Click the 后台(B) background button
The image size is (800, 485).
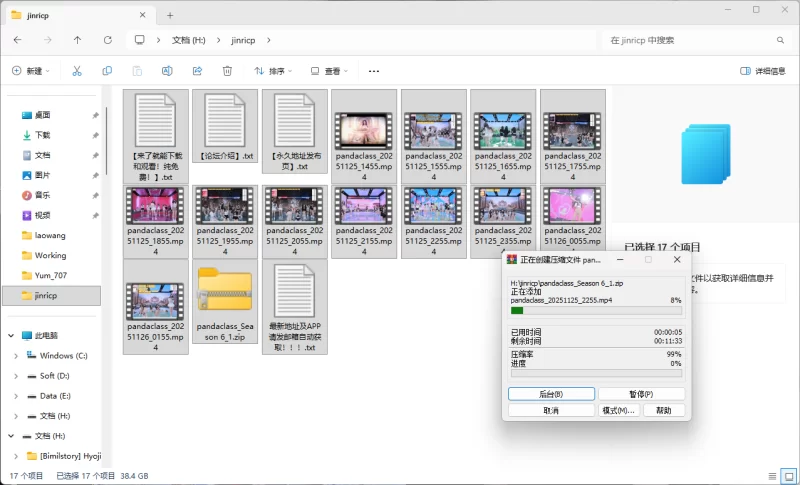pos(551,394)
